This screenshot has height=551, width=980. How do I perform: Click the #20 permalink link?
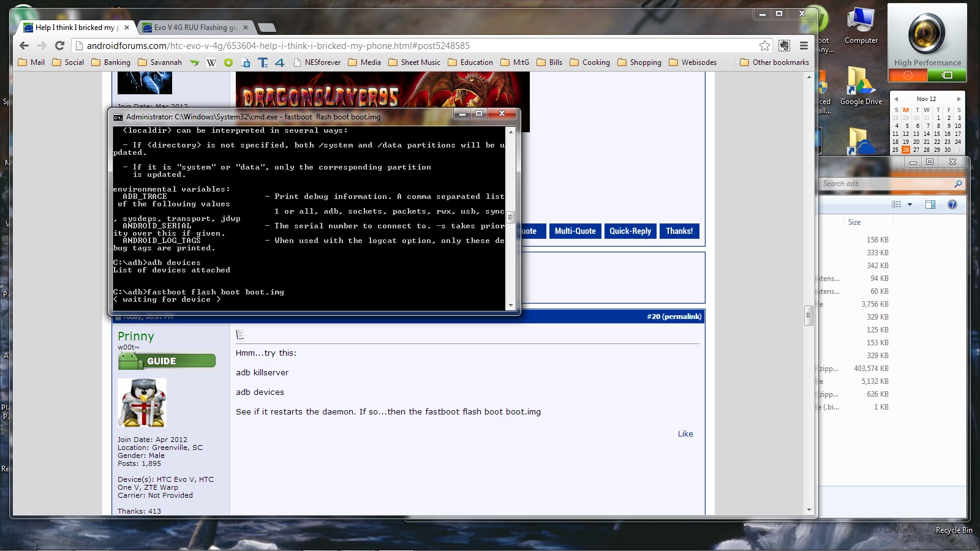674,317
